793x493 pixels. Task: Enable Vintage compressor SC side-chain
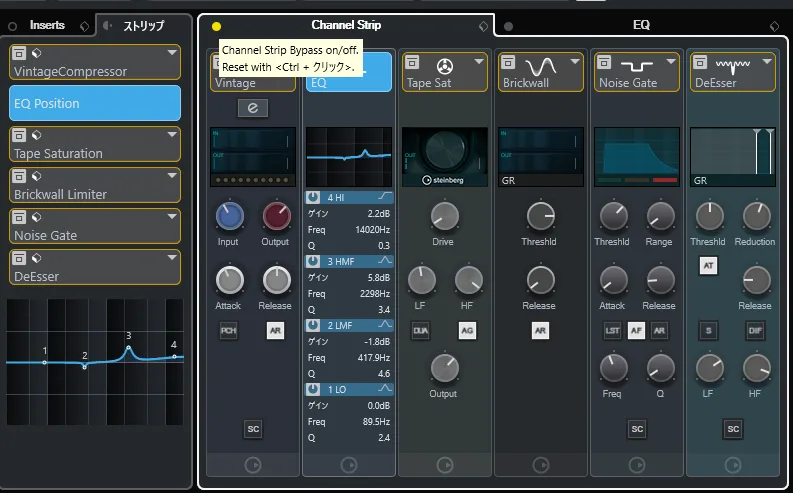(x=253, y=429)
